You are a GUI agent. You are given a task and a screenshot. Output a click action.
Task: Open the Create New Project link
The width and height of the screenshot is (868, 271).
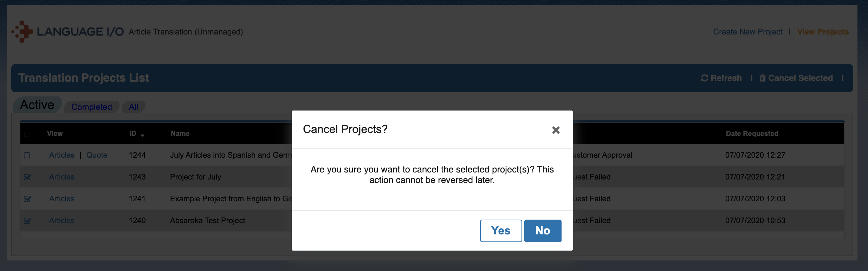[x=747, y=32]
